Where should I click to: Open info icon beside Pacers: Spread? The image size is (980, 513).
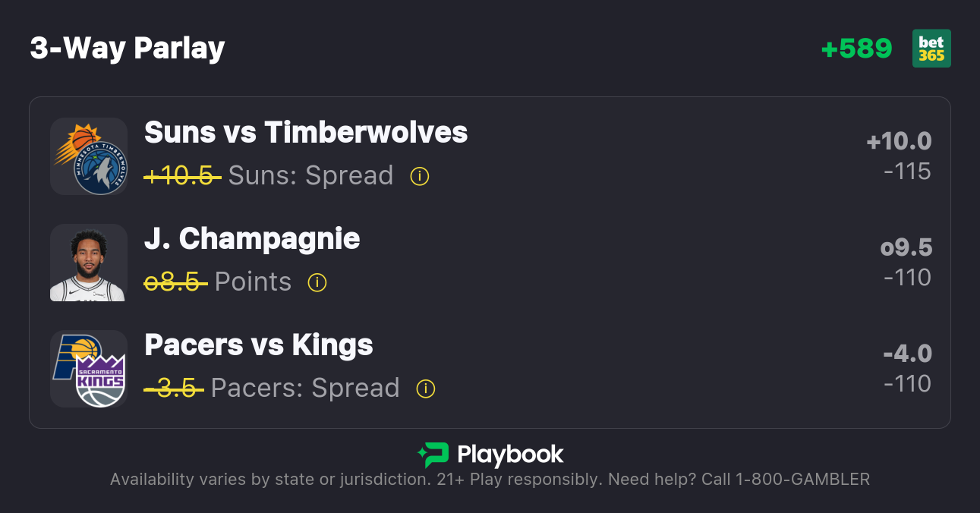pos(426,389)
